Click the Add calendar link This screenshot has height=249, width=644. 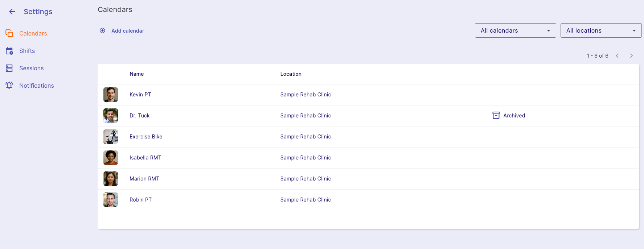[x=128, y=31]
